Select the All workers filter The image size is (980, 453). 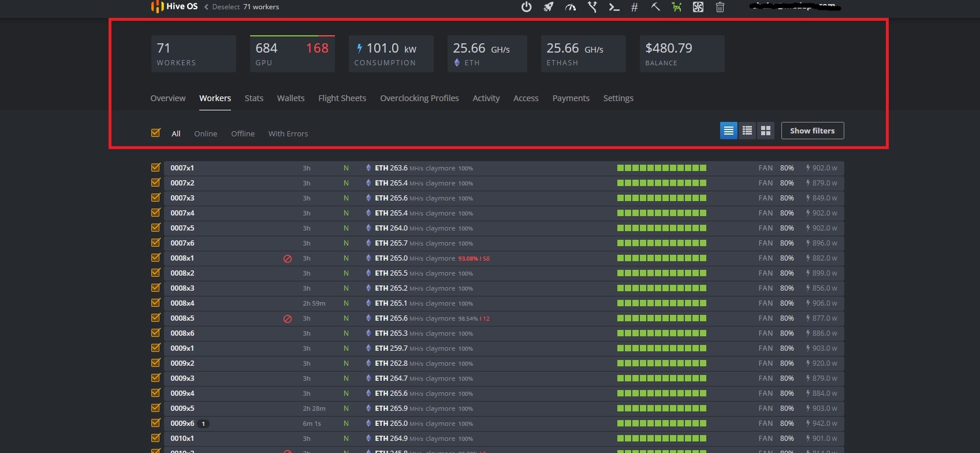[176, 133]
